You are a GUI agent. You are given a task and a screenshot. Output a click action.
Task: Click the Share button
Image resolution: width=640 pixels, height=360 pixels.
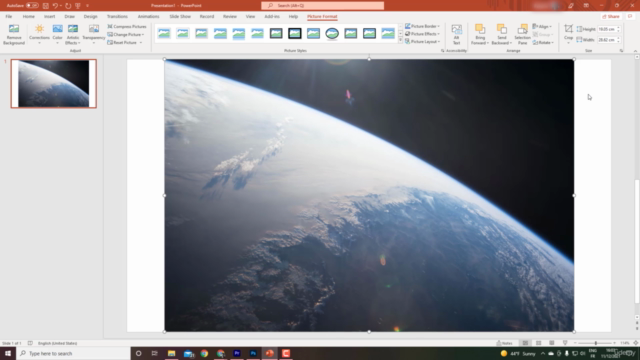point(611,16)
